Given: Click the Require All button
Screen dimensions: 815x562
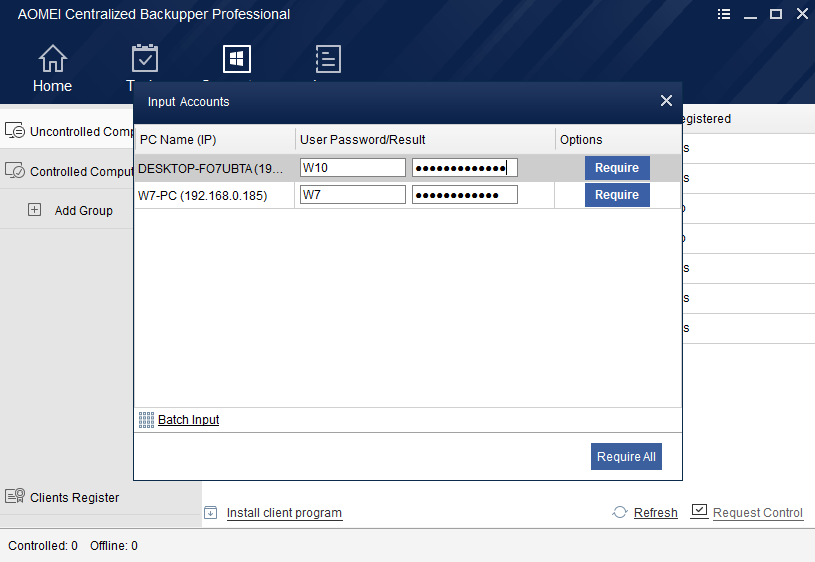Looking at the screenshot, I should 626,456.
